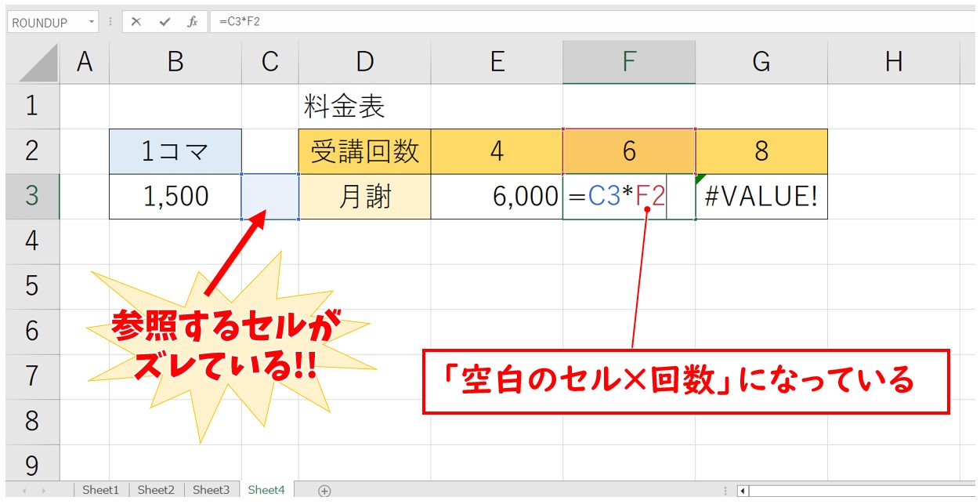Click the editing cell showing =C3*F2
The width and height of the screenshot is (980, 504).
(629, 196)
